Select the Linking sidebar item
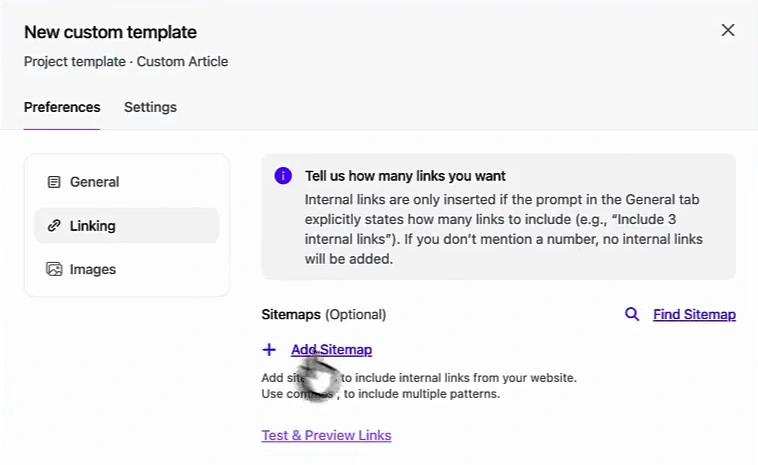 [127, 226]
